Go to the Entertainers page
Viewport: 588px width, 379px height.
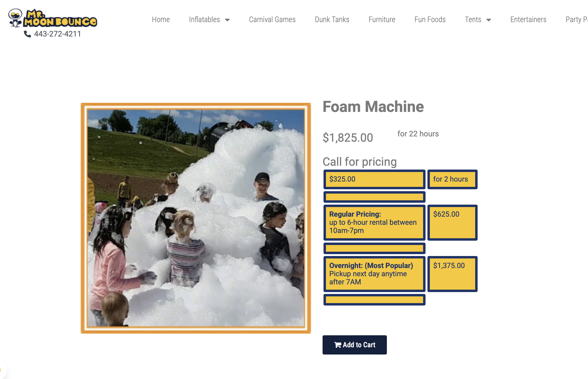click(x=528, y=19)
